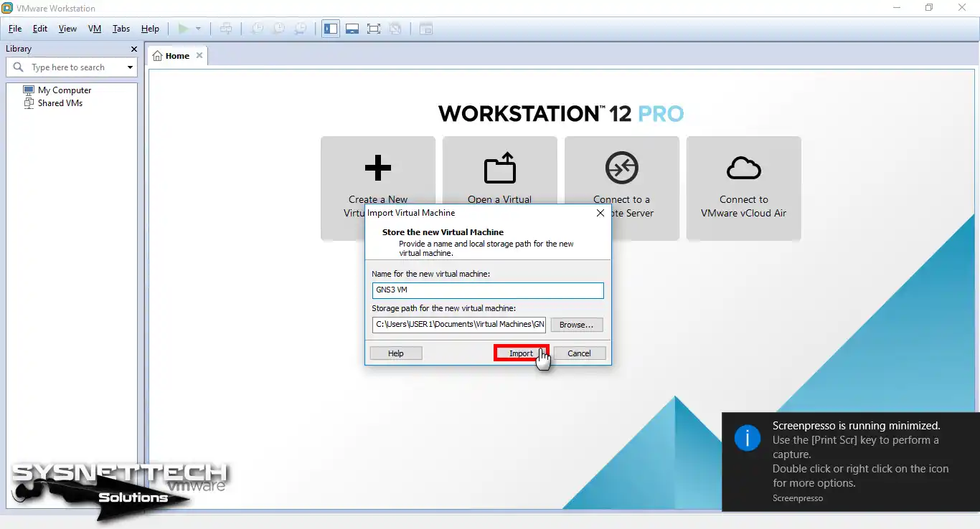Open the Tabs menu

tap(121, 29)
